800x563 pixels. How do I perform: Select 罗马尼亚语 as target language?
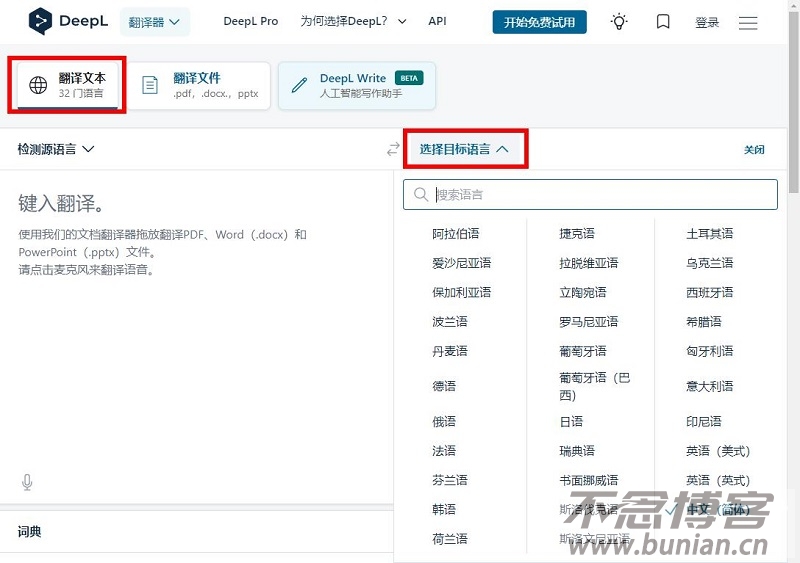tap(589, 322)
